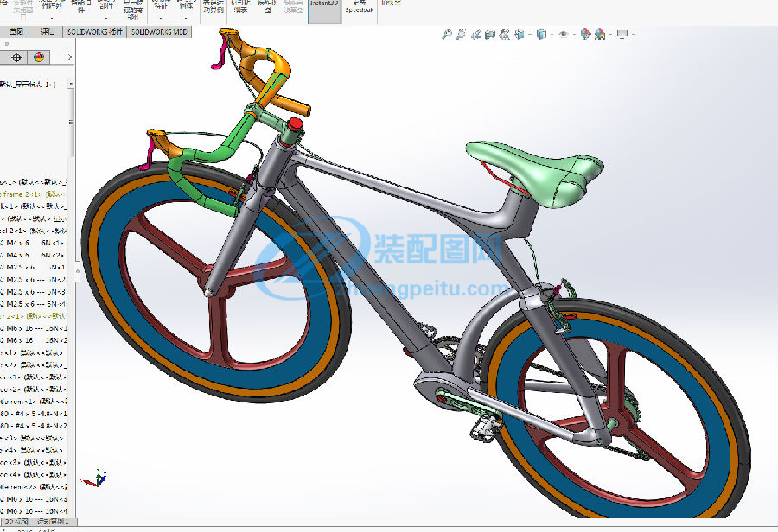778x532 pixels.
Task: Select the 'rem<1>' tree item
Action: coord(33,402)
